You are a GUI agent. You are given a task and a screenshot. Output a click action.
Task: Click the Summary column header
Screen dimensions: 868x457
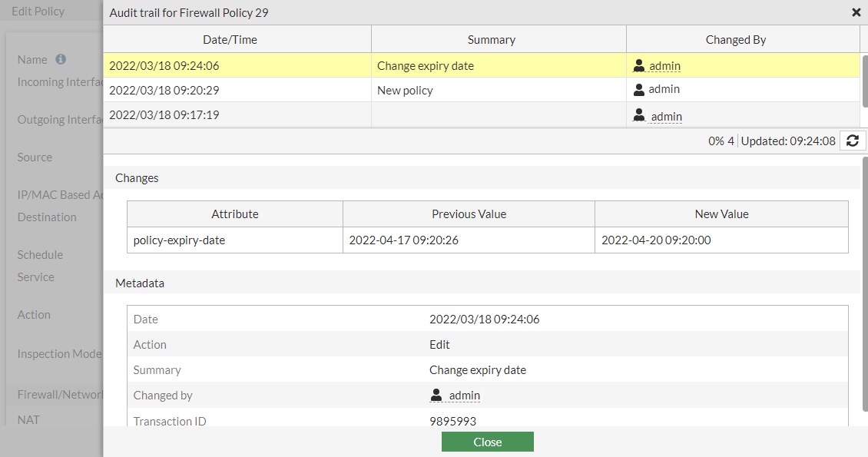tap(491, 40)
